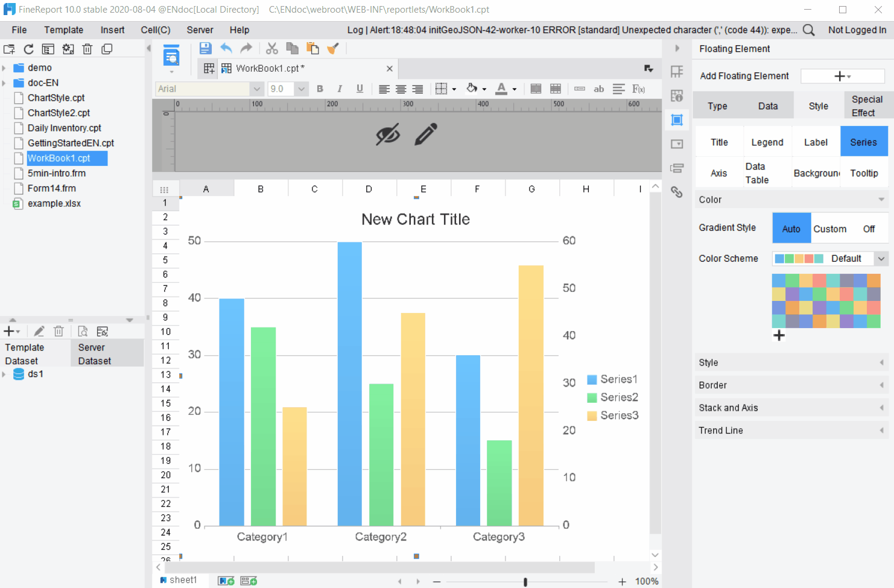
Task: Click the search magnifier icon
Action: click(x=809, y=30)
